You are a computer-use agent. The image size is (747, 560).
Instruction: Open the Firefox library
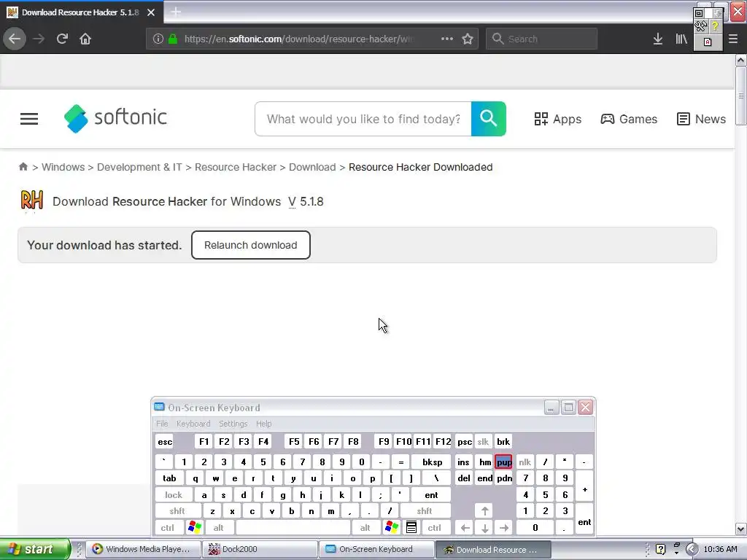click(681, 39)
